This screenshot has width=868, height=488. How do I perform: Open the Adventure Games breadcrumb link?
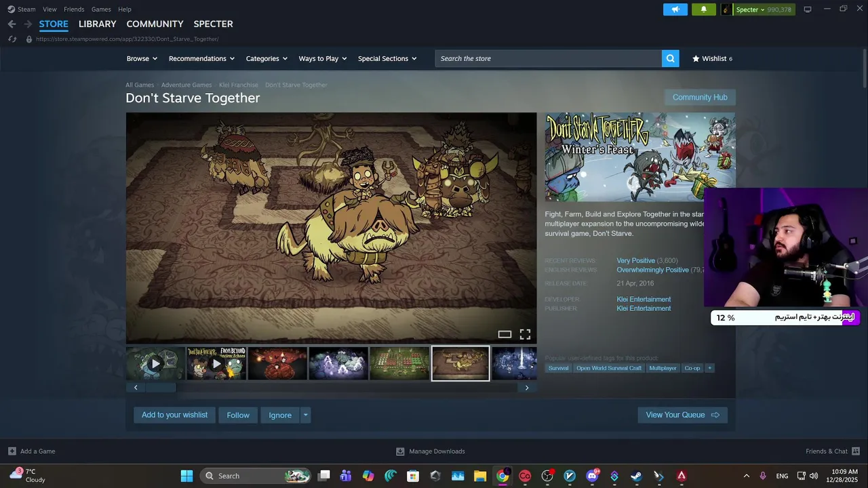click(186, 85)
